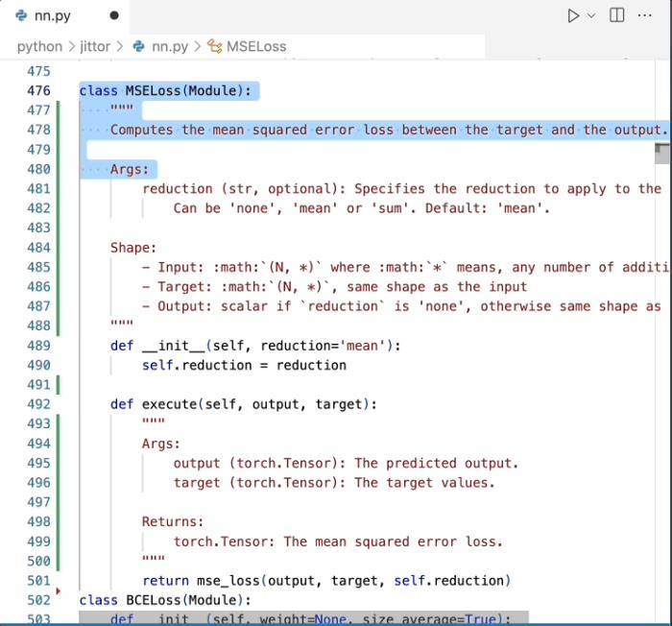
Task: Click the Python icon on the nn.py tab
Action: tap(21, 16)
